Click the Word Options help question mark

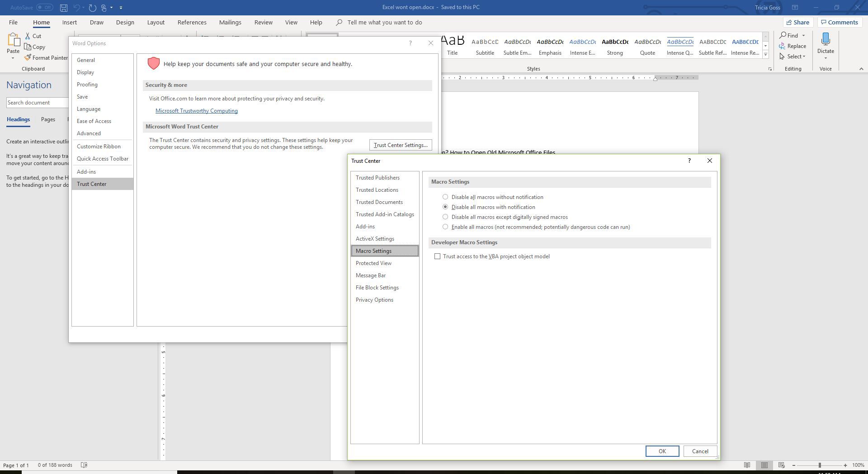click(x=410, y=43)
